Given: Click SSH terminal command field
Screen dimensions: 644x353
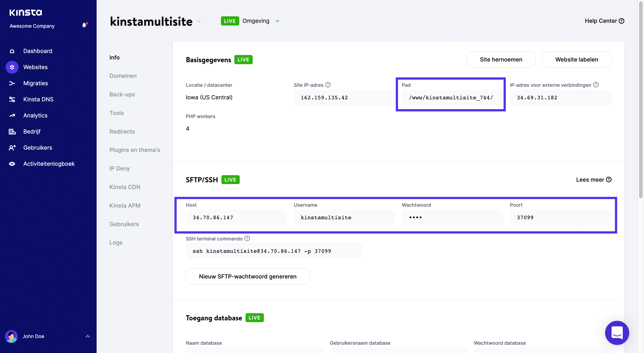Looking at the screenshot, I should (274, 251).
